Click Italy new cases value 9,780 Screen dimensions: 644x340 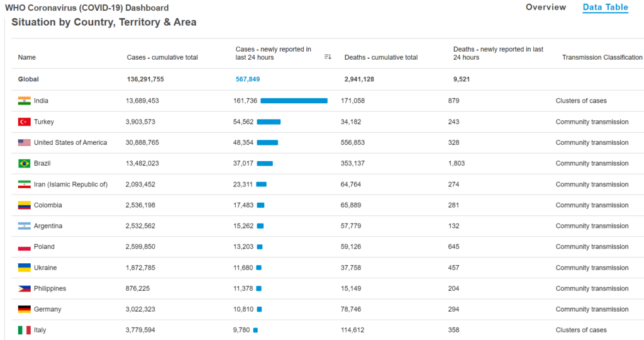[x=241, y=330]
